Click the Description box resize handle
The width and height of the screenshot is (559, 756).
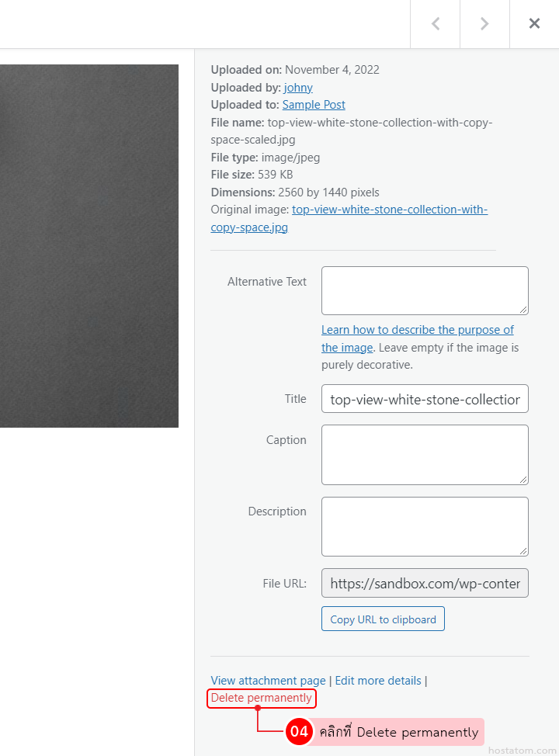523,551
